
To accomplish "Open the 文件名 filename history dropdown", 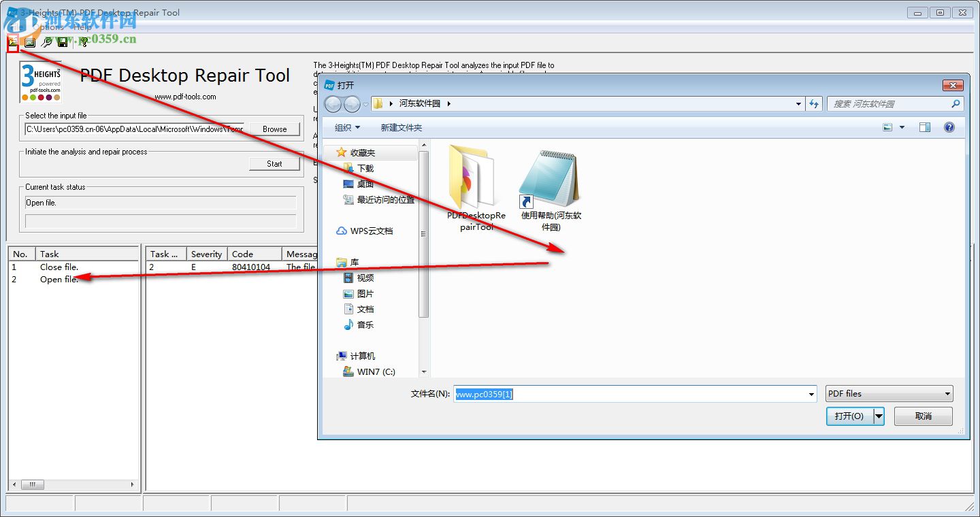I will 811,394.
